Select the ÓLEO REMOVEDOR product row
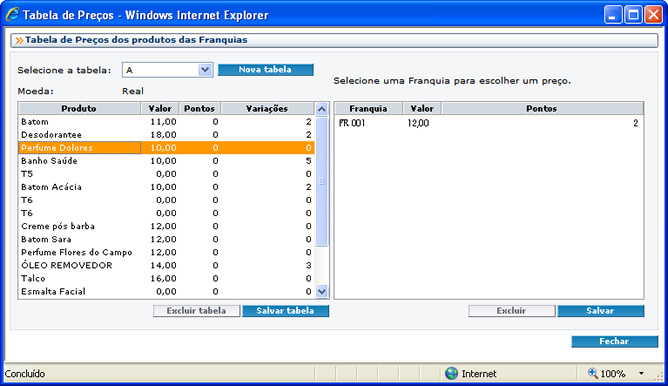Viewport: 668px width, 386px height. point(166,265)
